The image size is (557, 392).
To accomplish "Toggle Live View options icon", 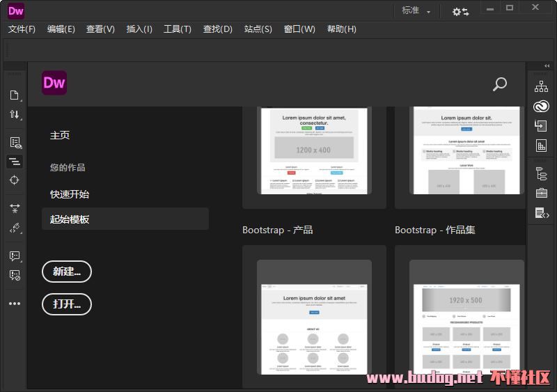I will coord(15,143).
